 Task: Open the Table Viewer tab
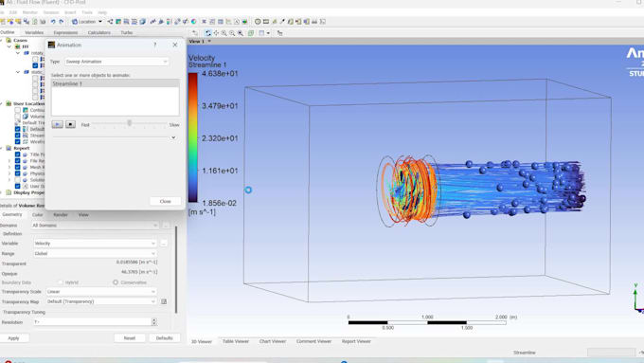[236, 341]
